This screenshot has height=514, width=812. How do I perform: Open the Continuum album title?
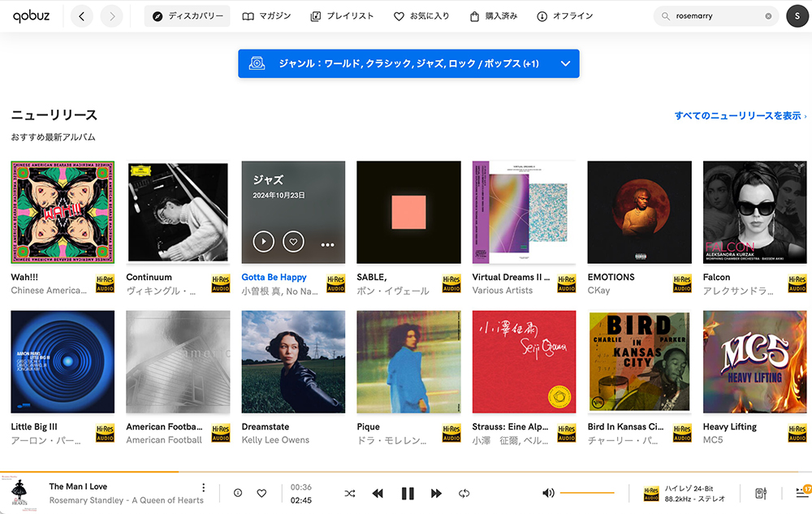coord(149,277)
